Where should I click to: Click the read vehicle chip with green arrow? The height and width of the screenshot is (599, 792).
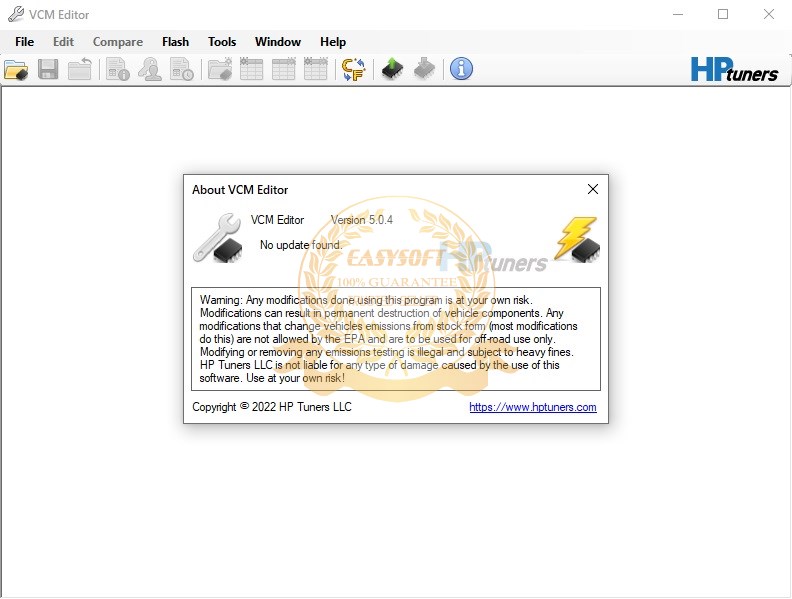tap(392, 69)
